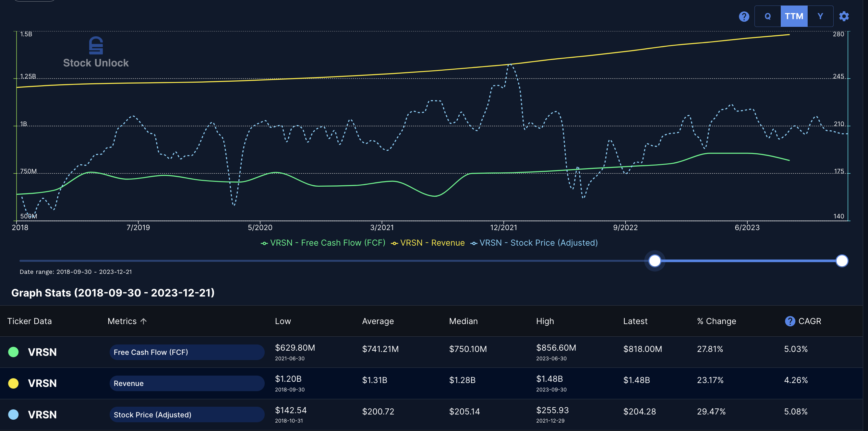Click the right date range slider handle
Screen dimensions: 868x431
(x=842, y=261)
